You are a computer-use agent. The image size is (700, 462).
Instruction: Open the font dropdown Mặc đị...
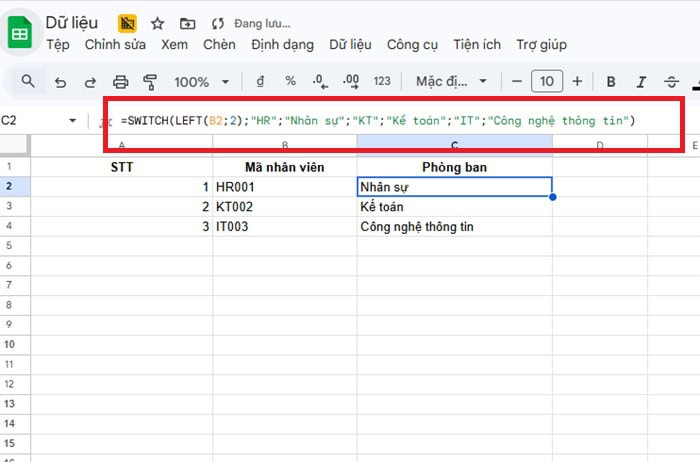[453, 82]
